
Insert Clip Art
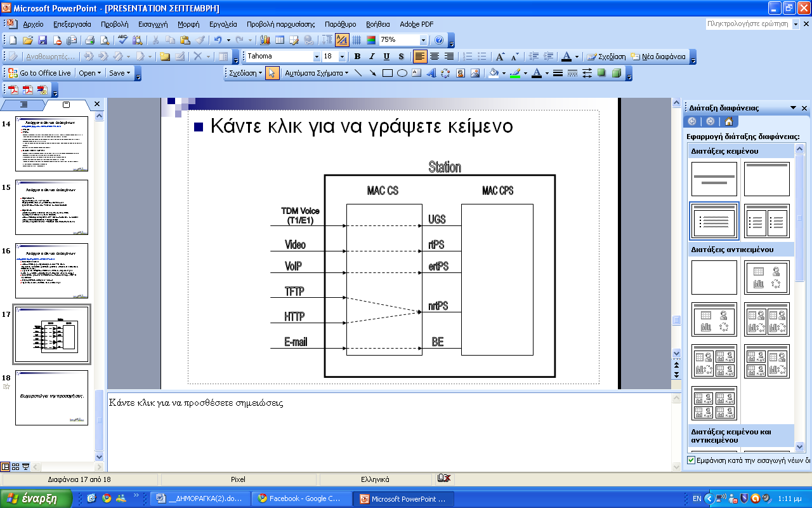(x=461, y=73)
